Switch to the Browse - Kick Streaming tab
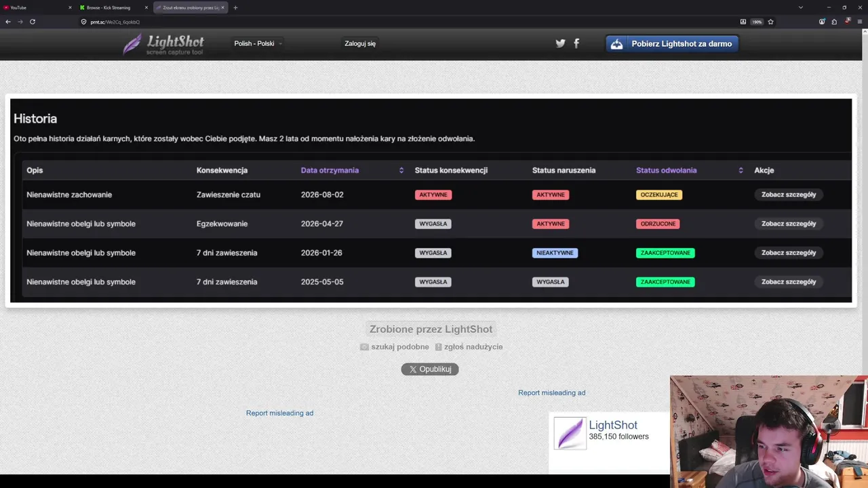Image resolution: width=868 pixels, height=488 pixels. click(x=113, y=7)
